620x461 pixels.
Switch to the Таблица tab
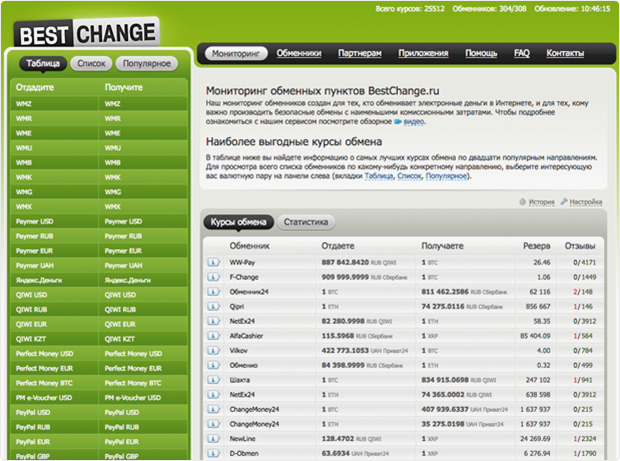(43, 63)
